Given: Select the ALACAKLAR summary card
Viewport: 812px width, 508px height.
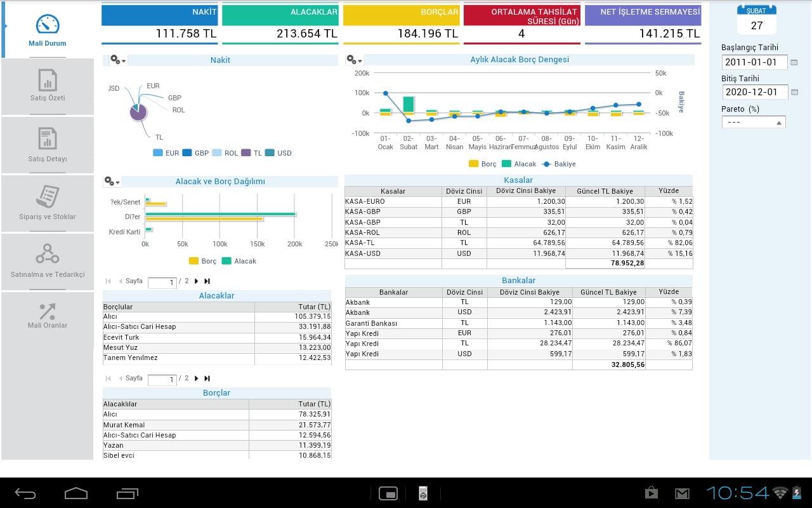Looking at the screenshot, I should pyautogui.click(x=280, y=24).
